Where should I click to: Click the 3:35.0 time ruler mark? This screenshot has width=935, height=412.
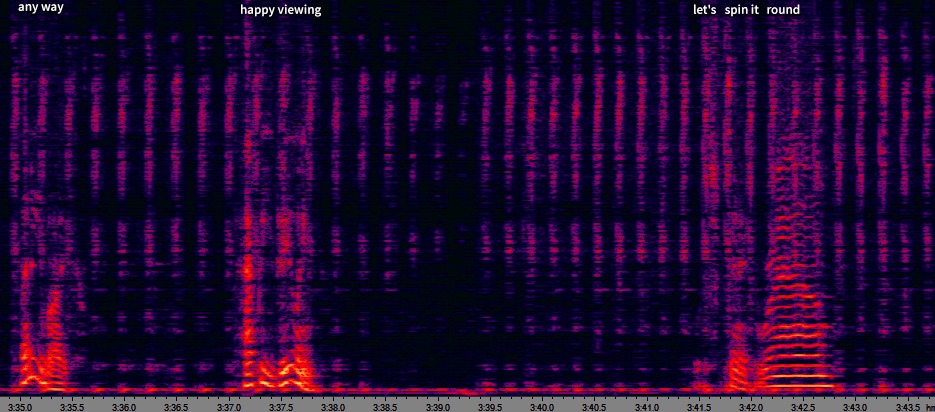[x=21, y=406]
